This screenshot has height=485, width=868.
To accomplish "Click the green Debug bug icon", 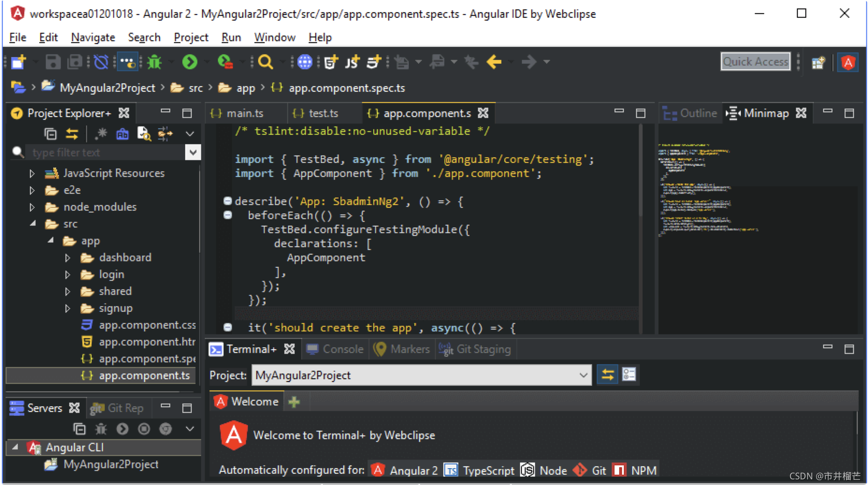I will coord(154,62).
